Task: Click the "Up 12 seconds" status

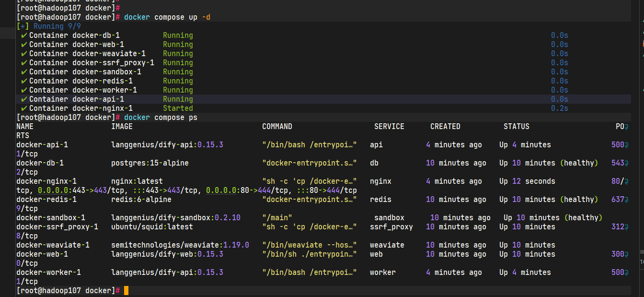Action: click(527, 181)
